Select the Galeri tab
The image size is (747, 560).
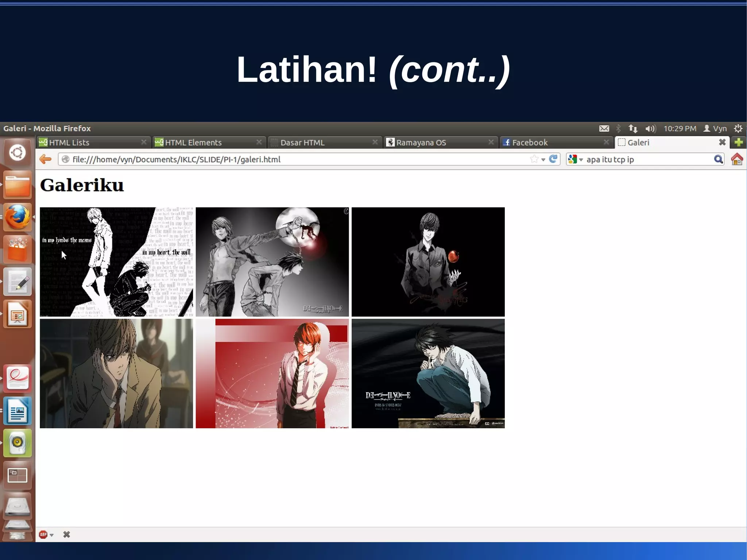tap(672, 142)
